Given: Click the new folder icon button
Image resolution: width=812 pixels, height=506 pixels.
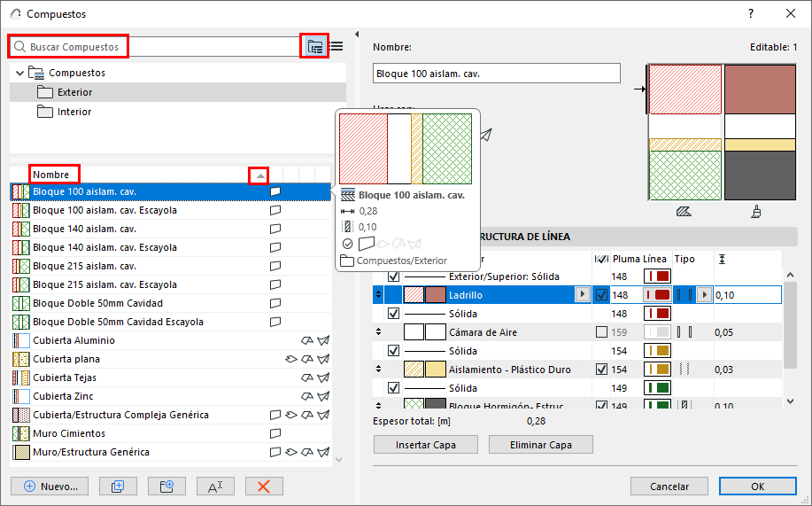Looking at the screenshot, I should (166, 487).
